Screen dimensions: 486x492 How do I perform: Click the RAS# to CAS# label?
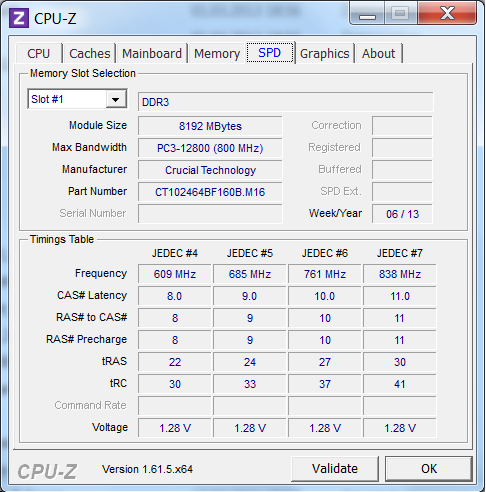(x=92, y=317)
